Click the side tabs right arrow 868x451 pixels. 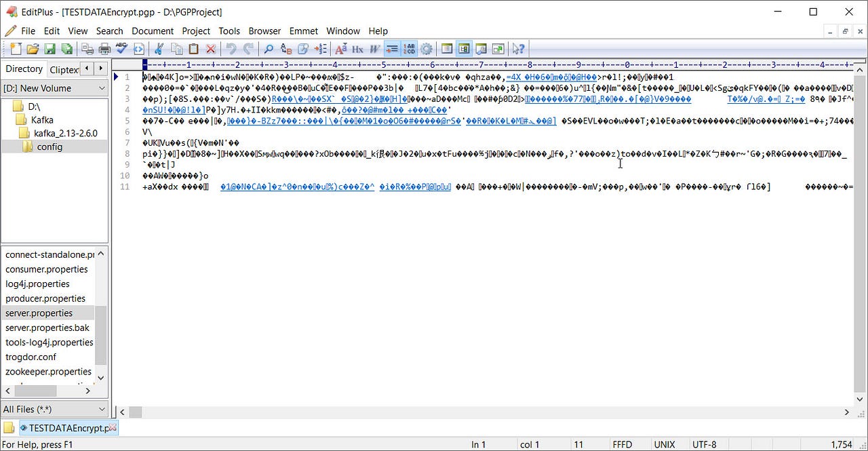click(101, 68)
